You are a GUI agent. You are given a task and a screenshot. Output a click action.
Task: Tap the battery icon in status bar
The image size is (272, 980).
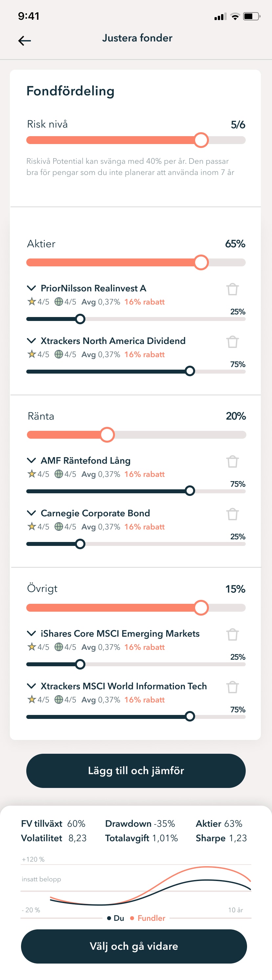point(252,16)
